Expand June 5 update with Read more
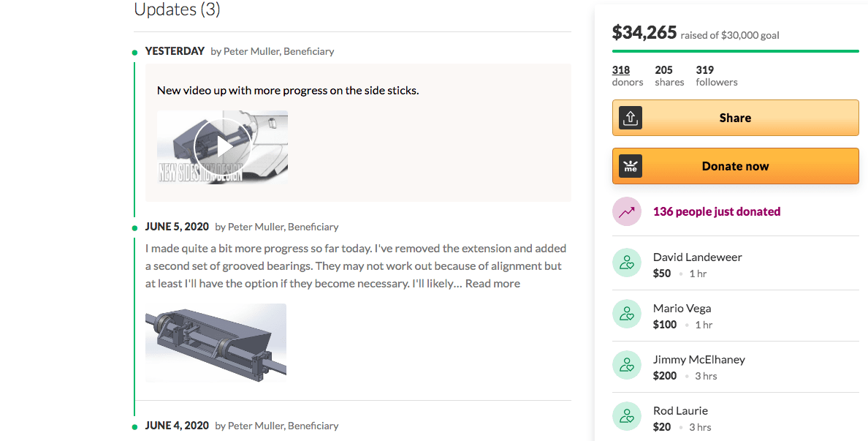The height and width of the screenshot is (441, 868). click(x=492, y=283)
